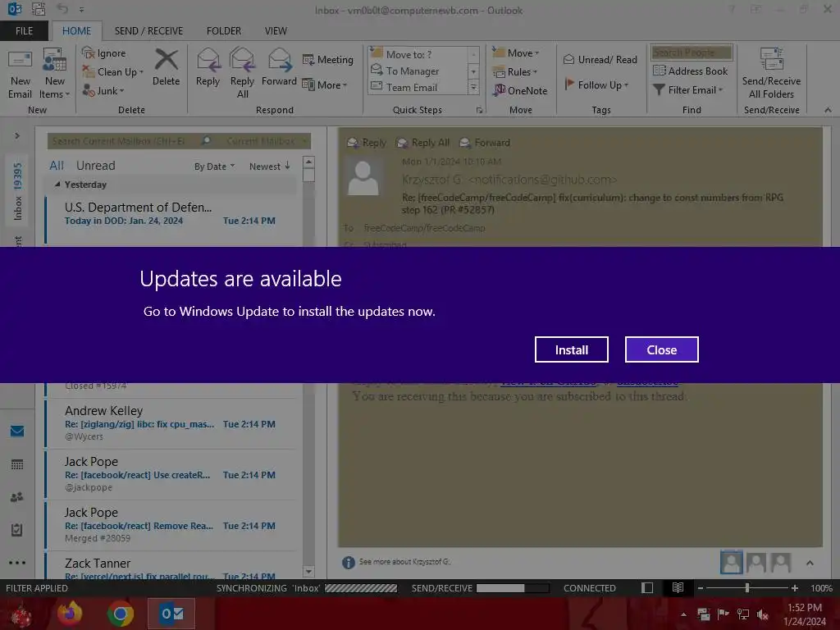Show All messages filter

pos(57,166)
